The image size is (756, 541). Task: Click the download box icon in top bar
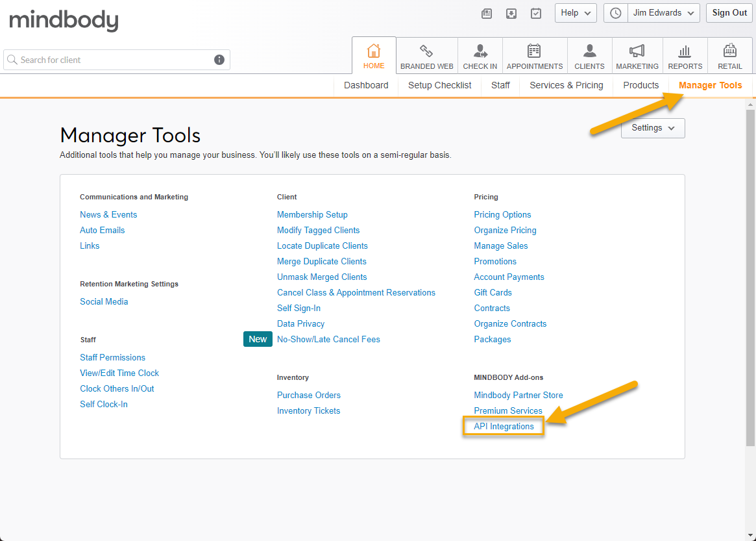coord(511,14)
